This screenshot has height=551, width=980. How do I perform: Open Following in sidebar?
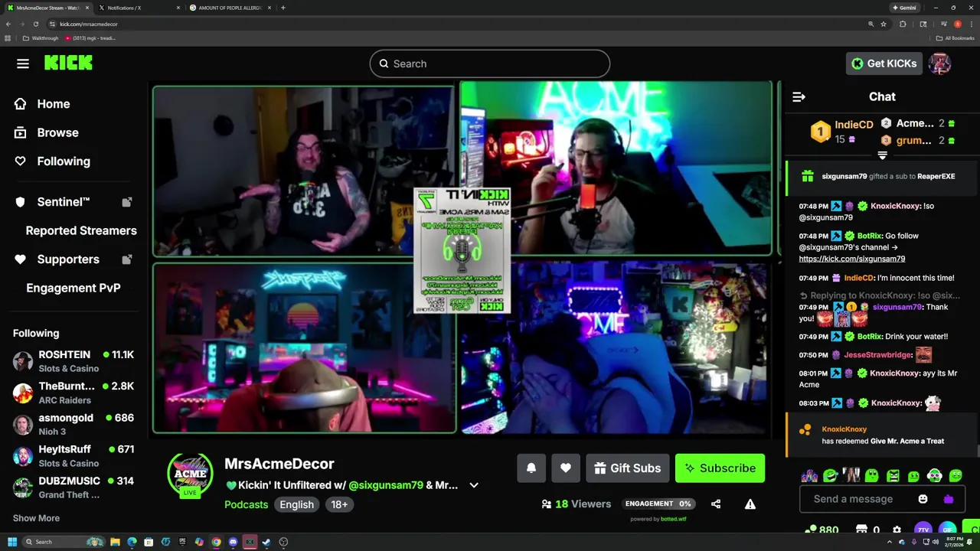click(52, 161)
